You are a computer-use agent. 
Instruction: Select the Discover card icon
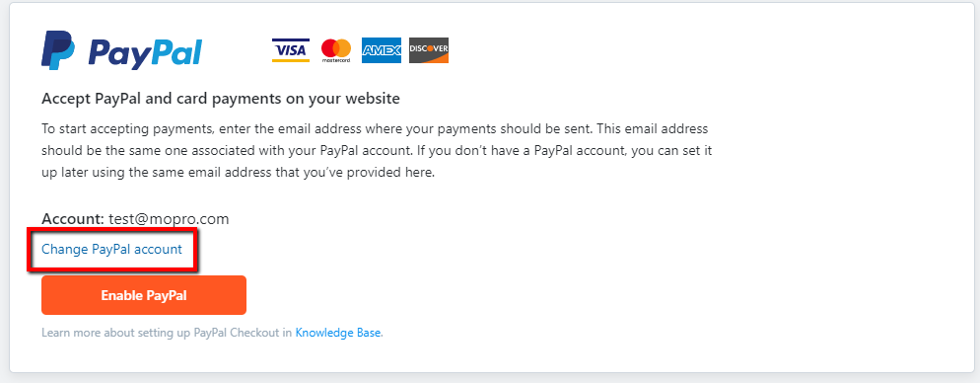pyautogui.click(x=429, y=50)
